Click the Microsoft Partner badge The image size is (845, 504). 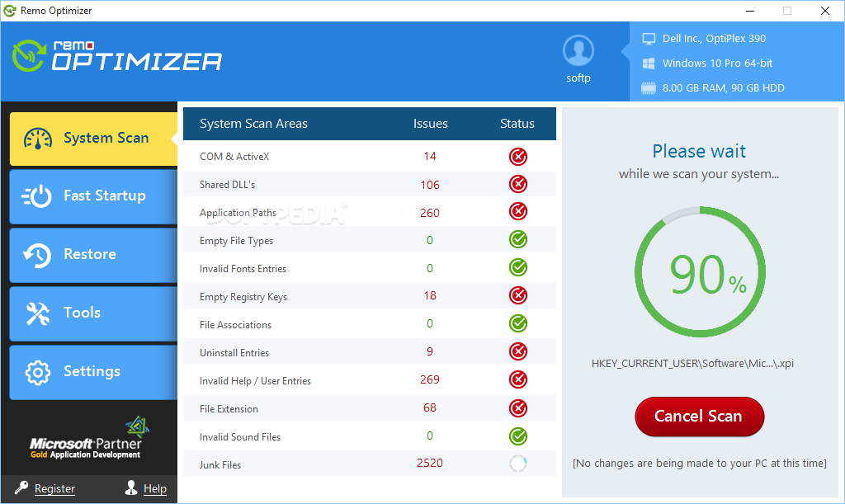pos(87,438)
